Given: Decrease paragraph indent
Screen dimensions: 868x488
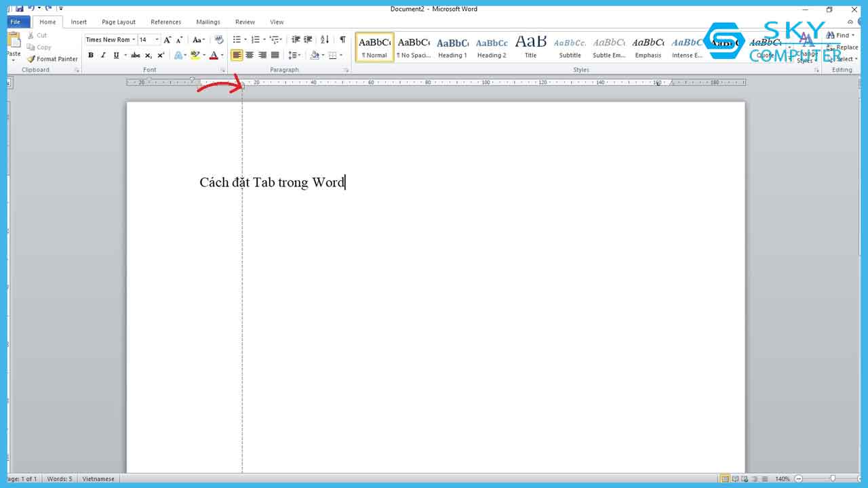Looking at the screenshot, I should pyautogui.click(x=296, y=40).
